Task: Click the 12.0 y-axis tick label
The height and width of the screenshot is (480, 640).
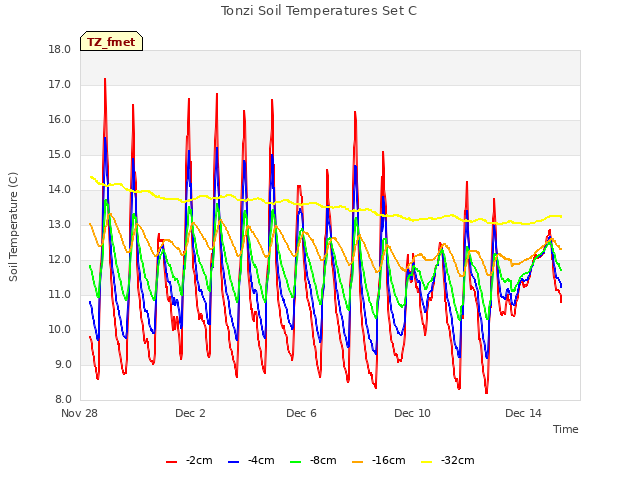Action: pos(60,260)
